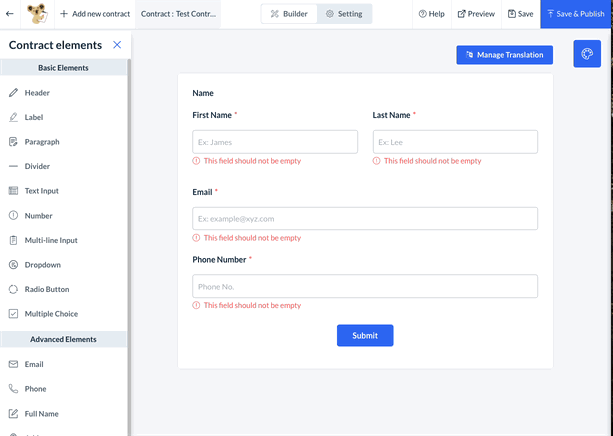
Task: Click Add new contract
Action: click(x=95, y=14)
